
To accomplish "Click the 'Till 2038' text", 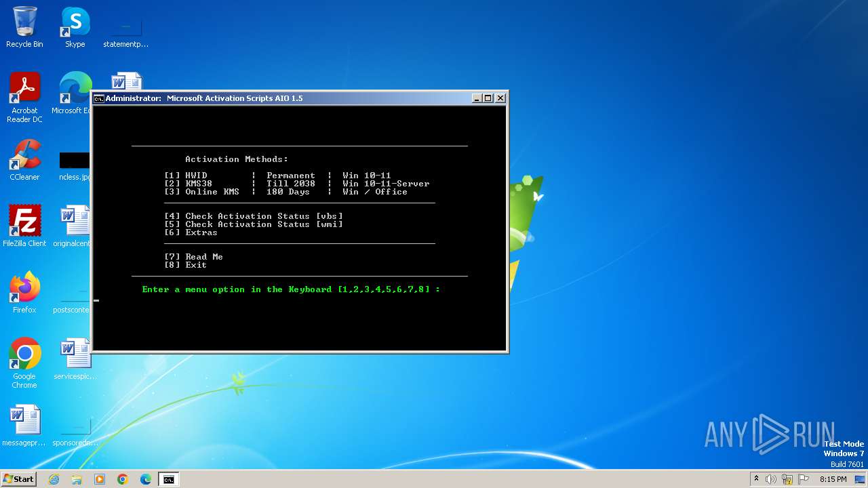I will pyautogui.click(x=291, y=184).
